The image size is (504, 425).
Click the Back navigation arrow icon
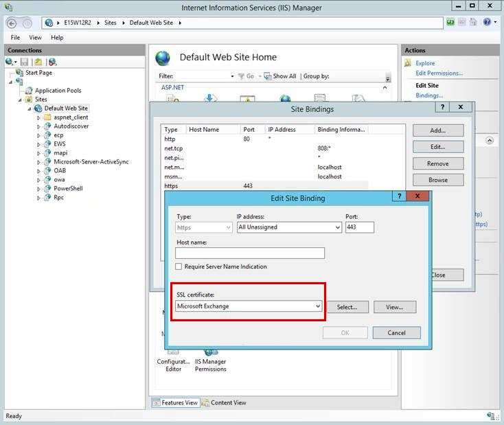[12, 23]
